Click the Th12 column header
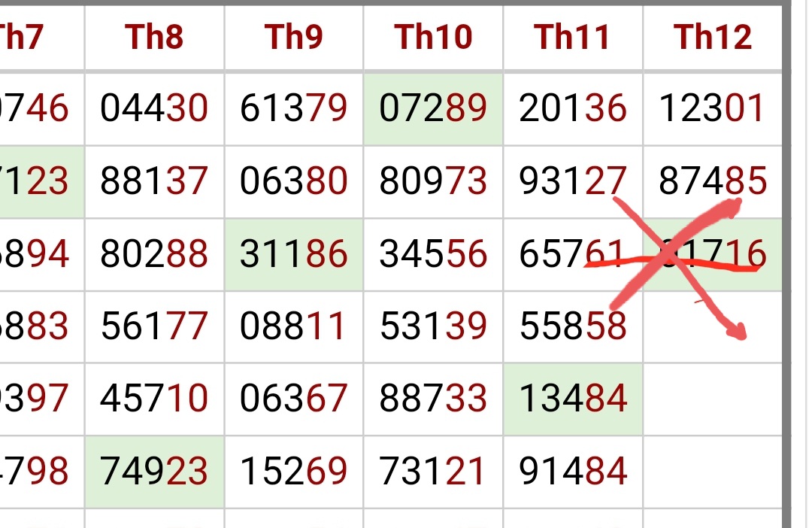The width and height of the screenshot is (812, 528). 713,36
